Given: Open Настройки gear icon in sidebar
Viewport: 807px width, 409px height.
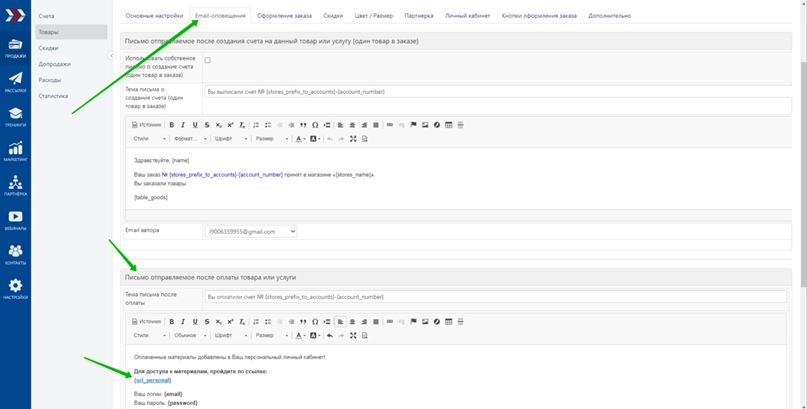Looking at the screenshot, I should click(15, 288).
